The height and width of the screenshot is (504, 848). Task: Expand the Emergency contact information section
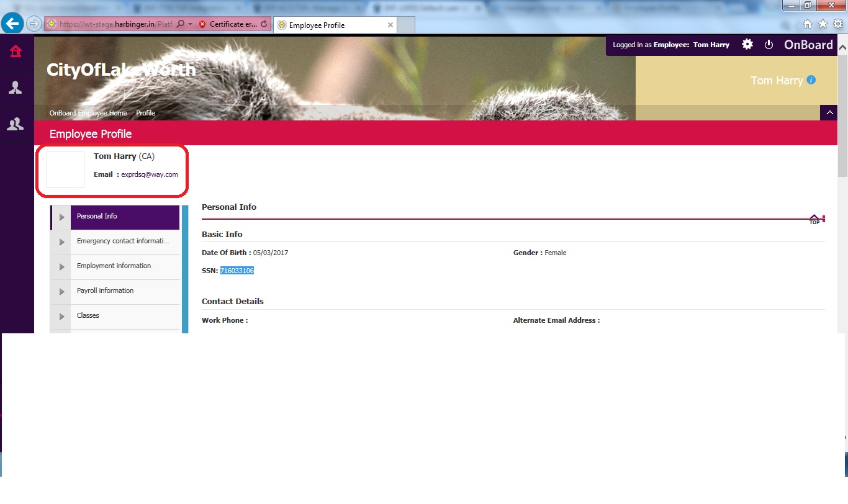pyautogui.click(x=61, y=242)
